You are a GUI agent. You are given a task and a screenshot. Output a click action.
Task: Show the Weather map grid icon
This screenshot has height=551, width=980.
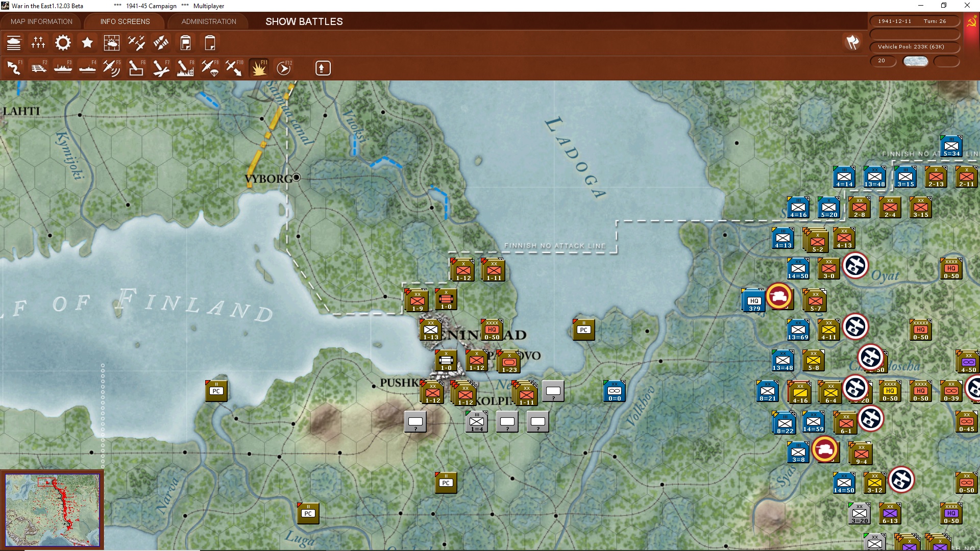(112, 43)
